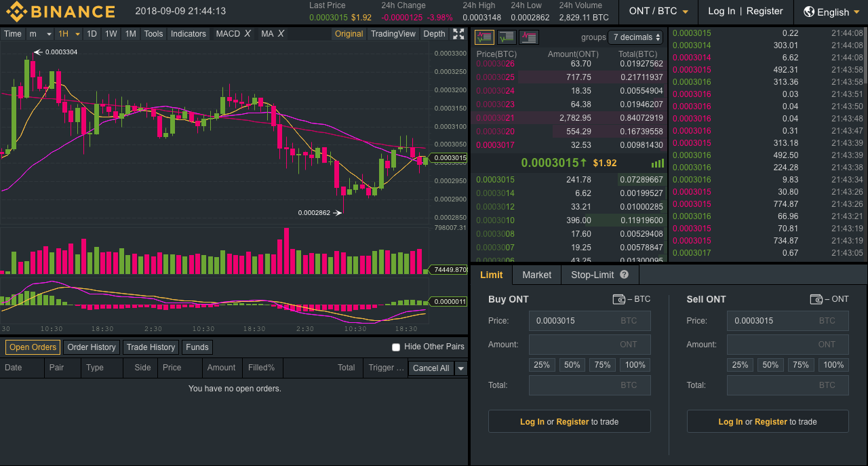Click the Stop-Limit help question icon
Screen dimensions: 868x466
pyautogui.click(x=625, y=275)
